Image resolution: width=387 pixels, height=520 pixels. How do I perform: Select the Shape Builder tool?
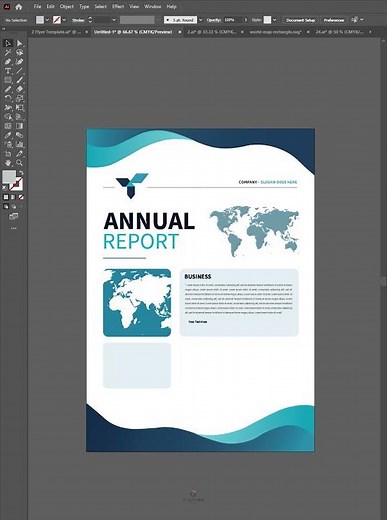point(8,117)
